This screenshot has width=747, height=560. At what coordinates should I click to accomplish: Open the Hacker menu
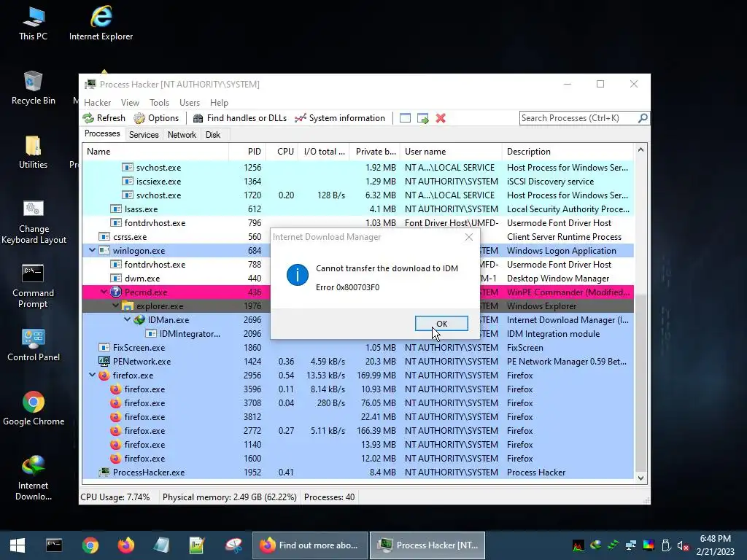pos(97,103)
